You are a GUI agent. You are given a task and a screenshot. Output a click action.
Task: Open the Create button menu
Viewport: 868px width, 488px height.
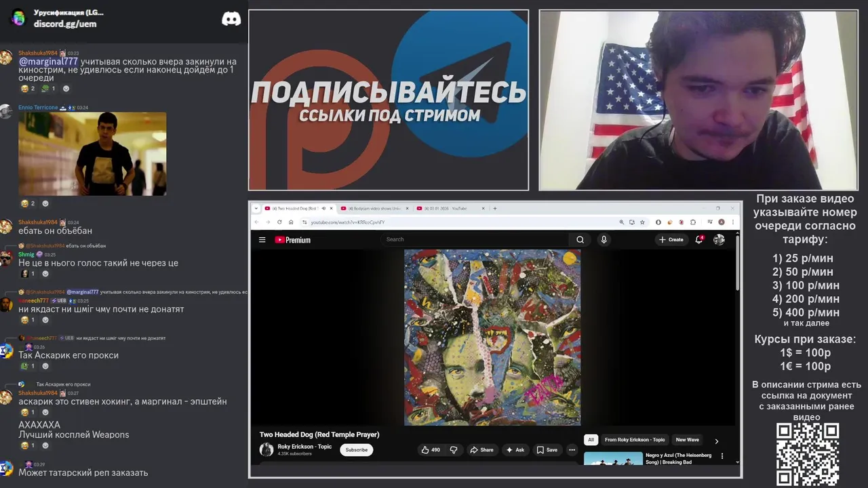tap(671, 239)
